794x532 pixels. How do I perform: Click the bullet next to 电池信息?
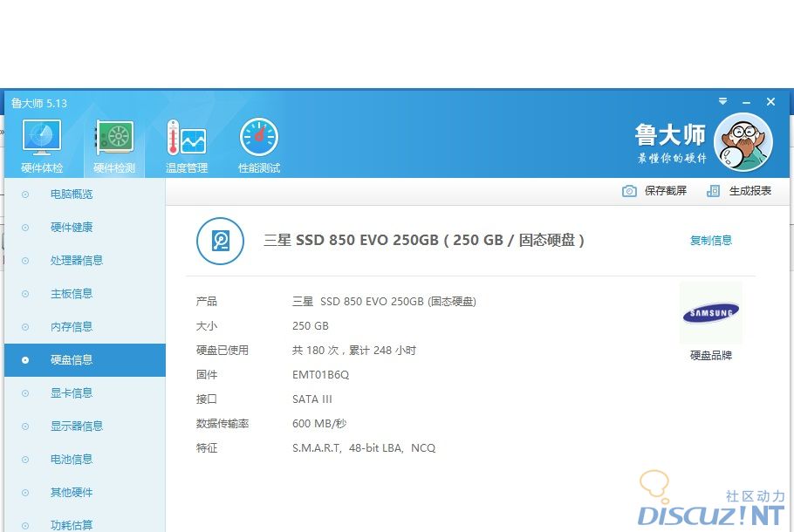pos(25,460)
